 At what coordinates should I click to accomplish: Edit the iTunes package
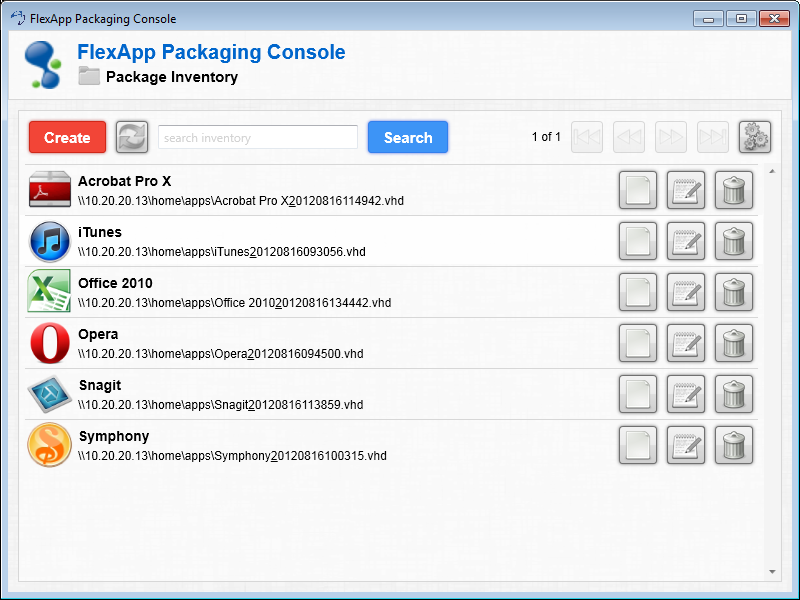pyautogui.click(x=686, y=241)
